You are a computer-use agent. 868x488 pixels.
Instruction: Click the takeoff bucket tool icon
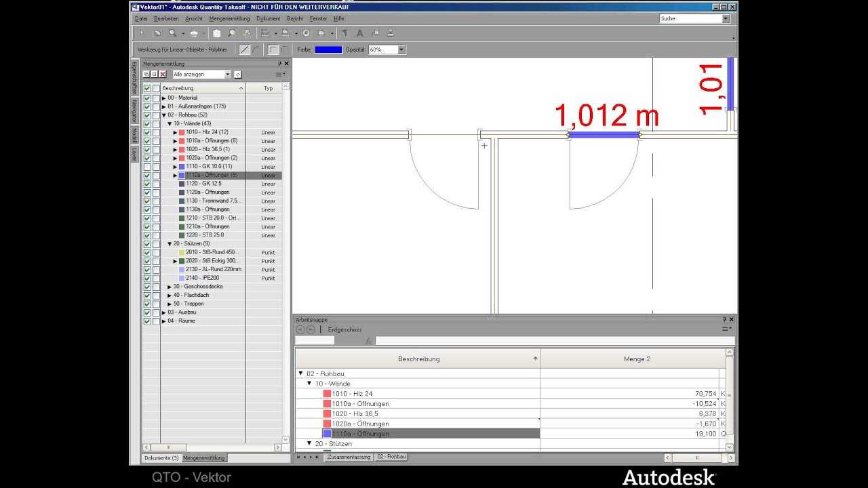pyautogui.click(x=194, y=33)
